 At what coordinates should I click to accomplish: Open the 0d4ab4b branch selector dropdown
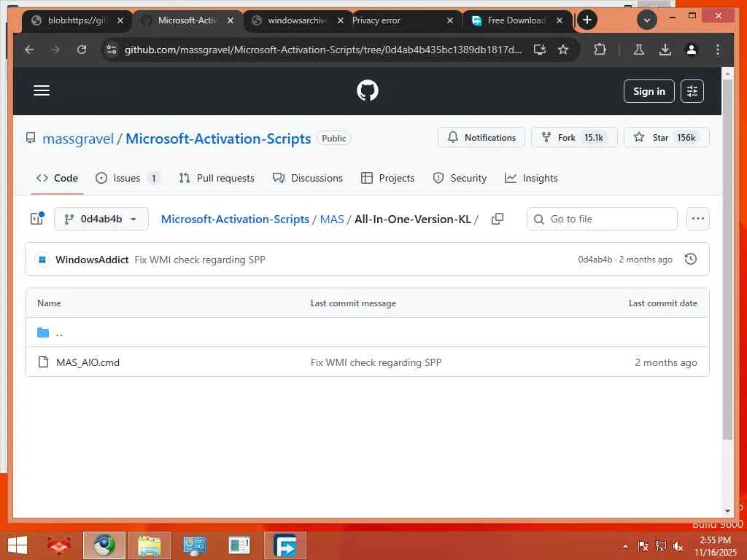pyautogui.click(x=101, y=219)
